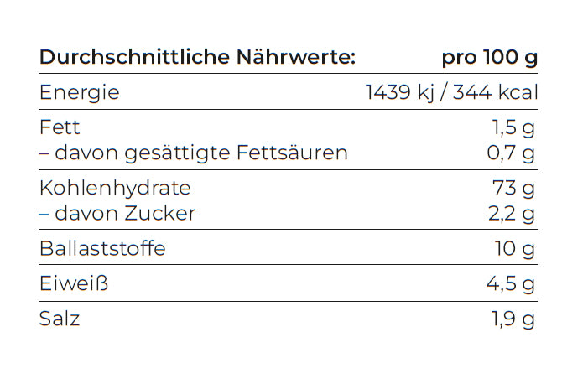Viewport: 588px width, 384px height.
Task: Click the "Salz" row label
Action: click(60, 319)
